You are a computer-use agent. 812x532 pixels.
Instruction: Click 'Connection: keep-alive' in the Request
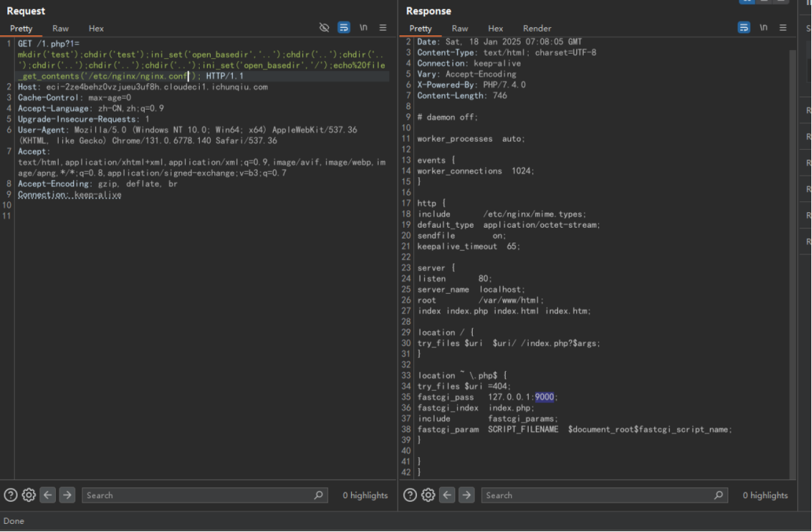[x=70, y=195]
